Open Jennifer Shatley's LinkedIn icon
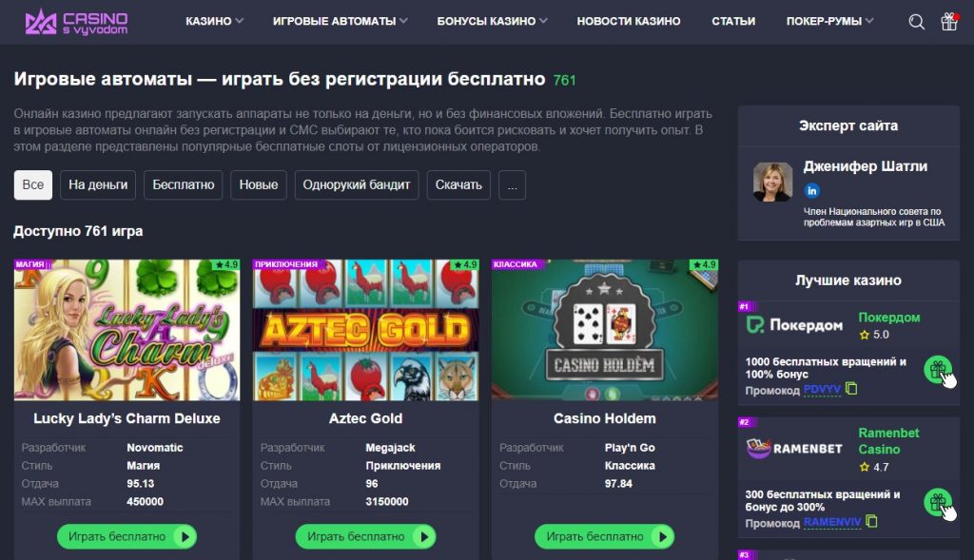974x560 pixels. tap(811, 190)
